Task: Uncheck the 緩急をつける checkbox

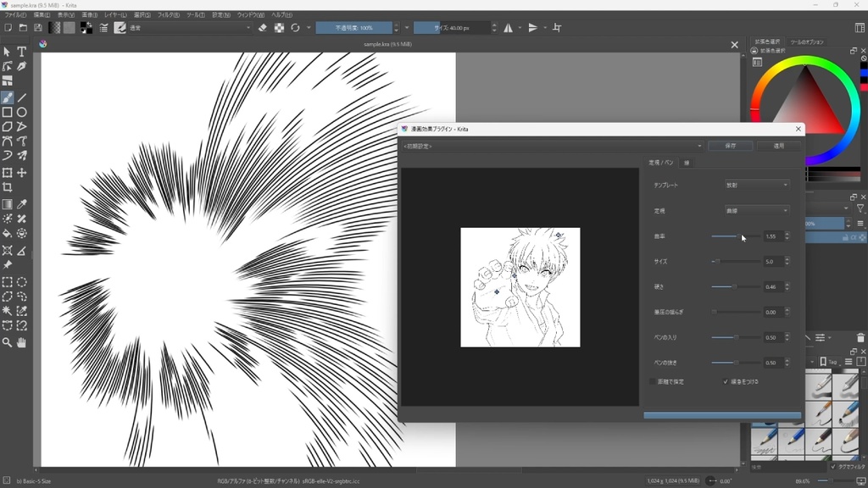Action: (725, 380)
